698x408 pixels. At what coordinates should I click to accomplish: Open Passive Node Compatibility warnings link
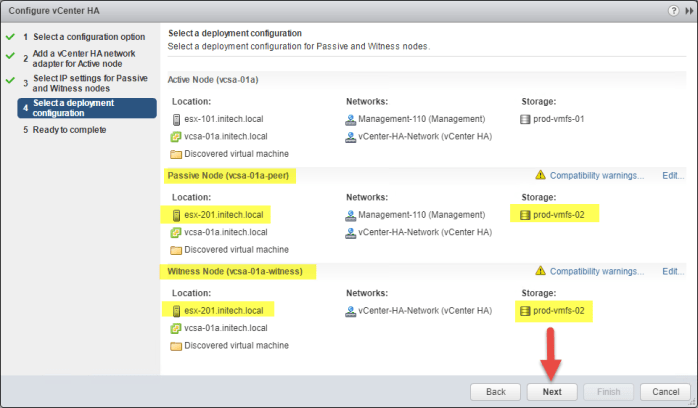tap(597, 175)
